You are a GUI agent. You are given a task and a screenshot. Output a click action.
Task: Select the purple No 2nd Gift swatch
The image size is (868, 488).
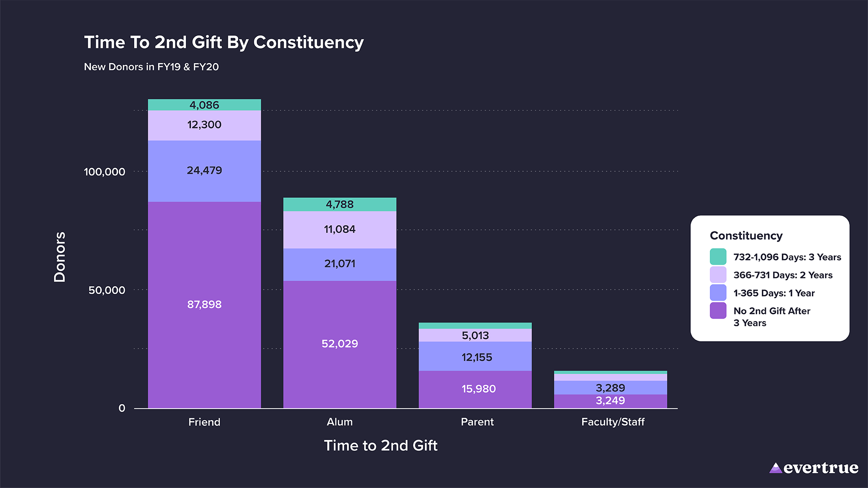(x=718, y=311)
